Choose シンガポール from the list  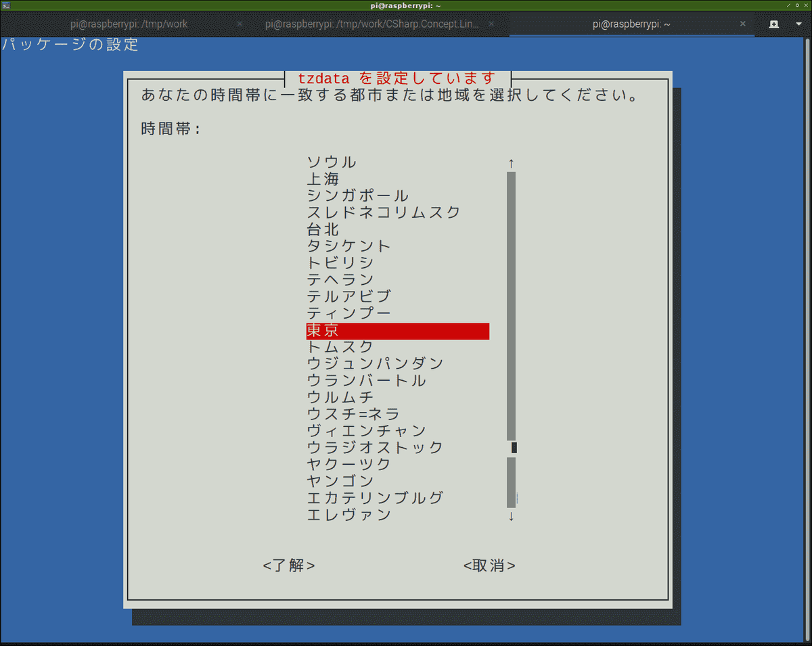358,196
